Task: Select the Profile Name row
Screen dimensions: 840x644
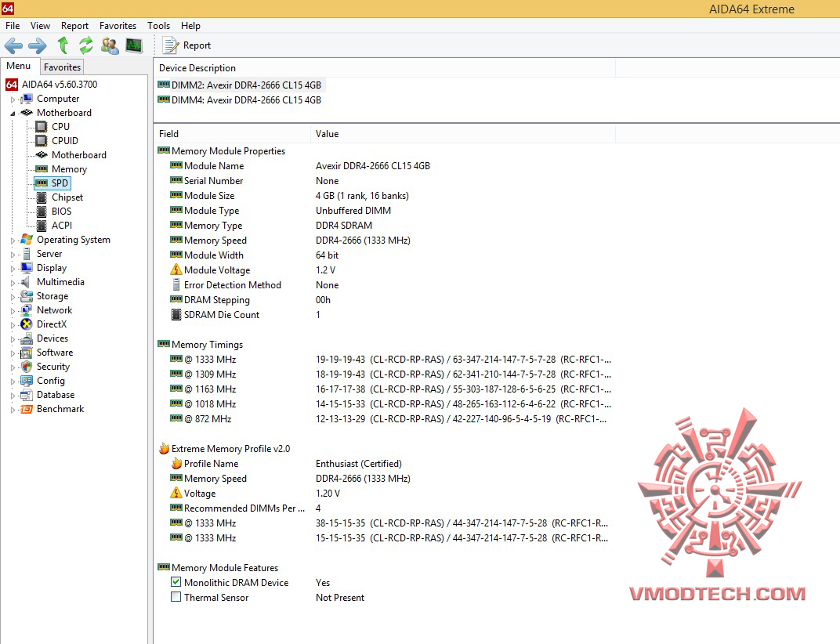Action: coord(385,464)
